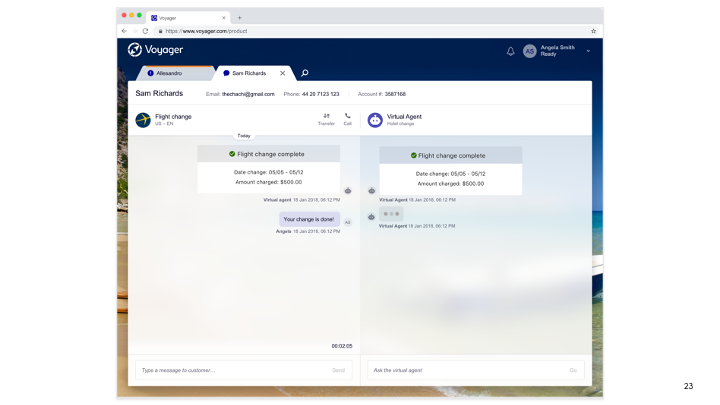Click the virtual agent typing indicator bubble
This screenshot has height=405, width=720.
(x=391, y=214)
